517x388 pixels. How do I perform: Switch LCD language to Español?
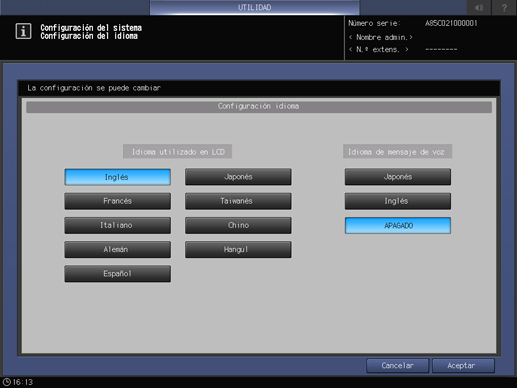point(117,274)
